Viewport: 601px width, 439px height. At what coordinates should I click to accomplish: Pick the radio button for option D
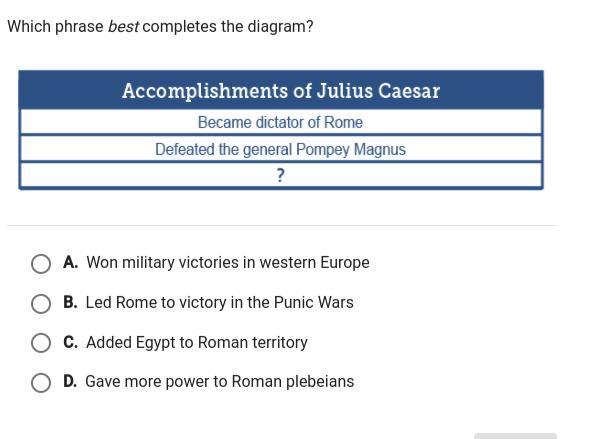[41, 383]
